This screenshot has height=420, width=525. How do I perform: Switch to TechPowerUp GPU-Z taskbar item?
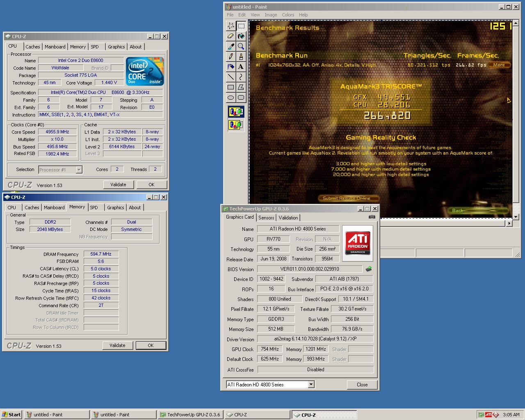point(190,415)
